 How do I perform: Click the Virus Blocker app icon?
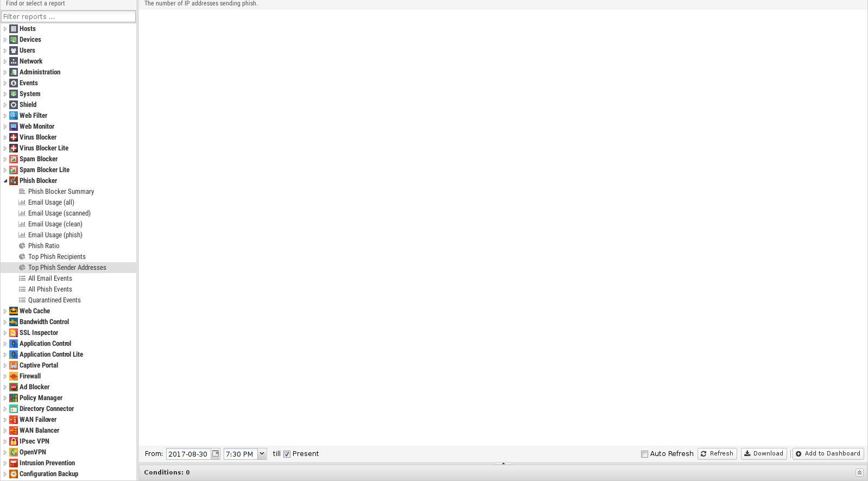click(14, 137)
